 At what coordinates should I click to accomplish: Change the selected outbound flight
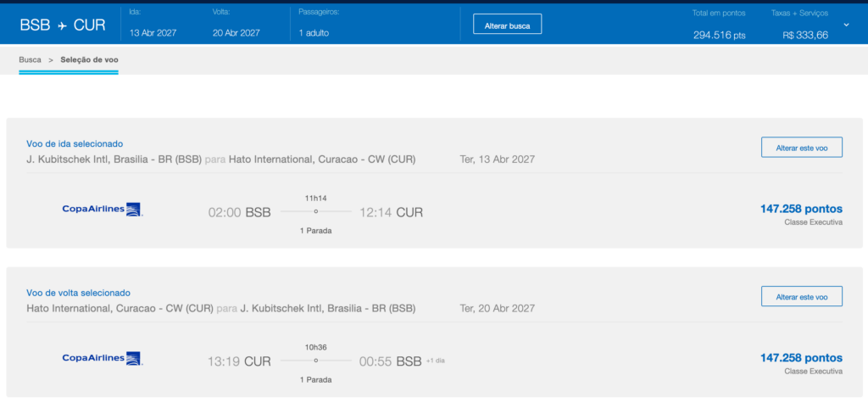point(802,148)
